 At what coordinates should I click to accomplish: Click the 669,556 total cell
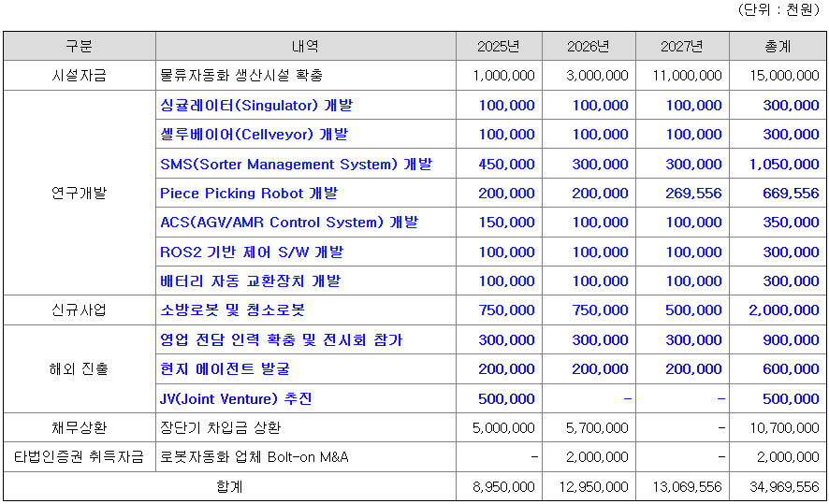791,193
